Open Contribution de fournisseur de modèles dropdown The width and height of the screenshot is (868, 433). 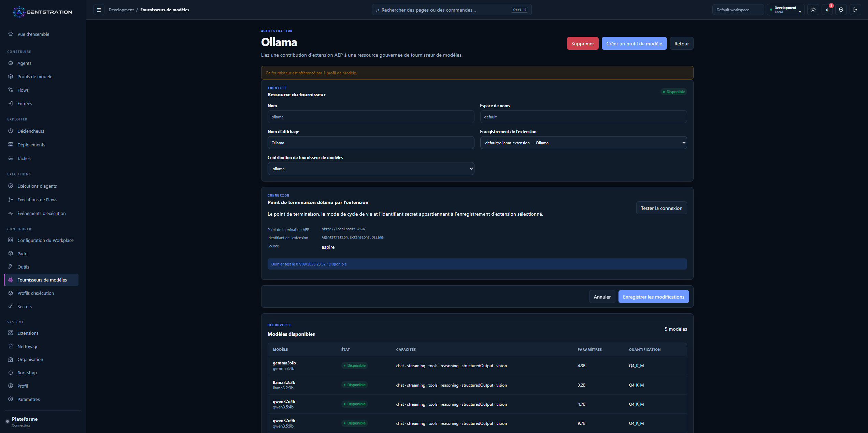tap(371, 169)
